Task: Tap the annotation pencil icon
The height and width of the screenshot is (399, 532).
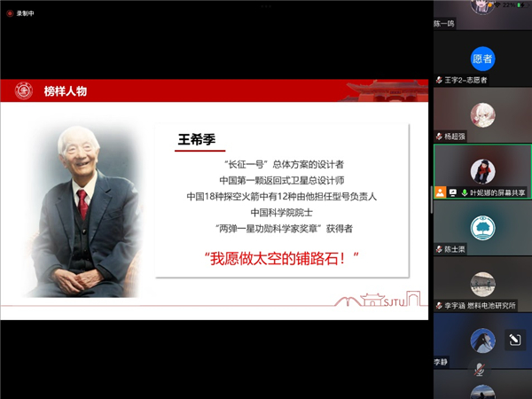Action: pyautogui.click(x=513, y=339)
